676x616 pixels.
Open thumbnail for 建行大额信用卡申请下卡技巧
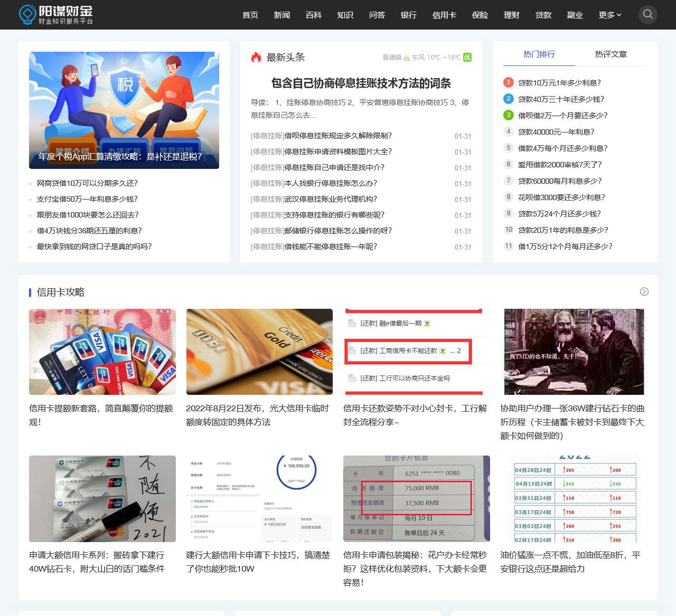click(x=259, y=499)
